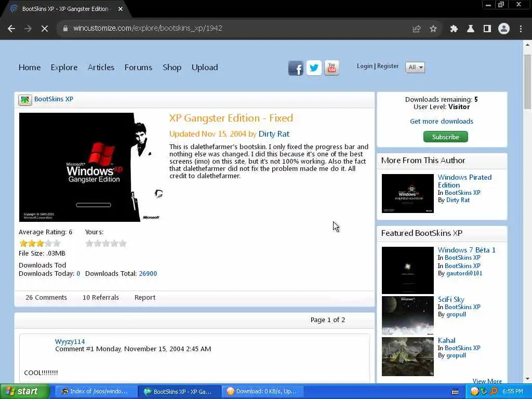The height and width of the screenshot is (399, 532).
Task: Open the BootSkins XP breadcrumb link
Action: coord(54,99)
